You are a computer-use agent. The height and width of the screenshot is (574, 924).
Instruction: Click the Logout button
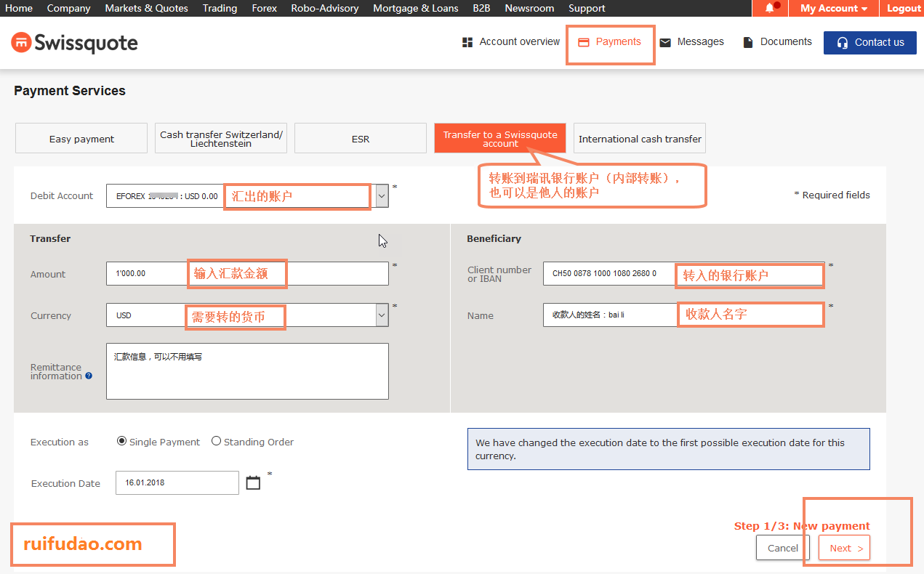[x=904, y=8]
